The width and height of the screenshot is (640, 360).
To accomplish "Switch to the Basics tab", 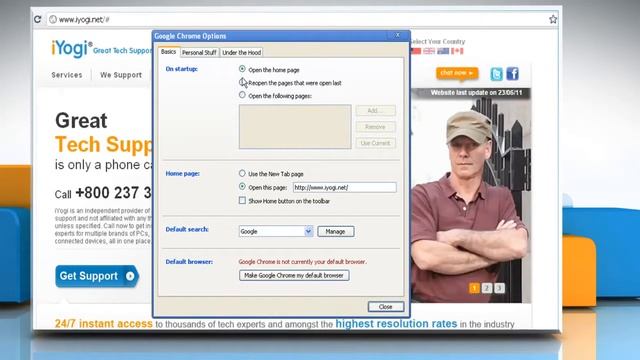I will pyautogui.click(x=168, y=52).
